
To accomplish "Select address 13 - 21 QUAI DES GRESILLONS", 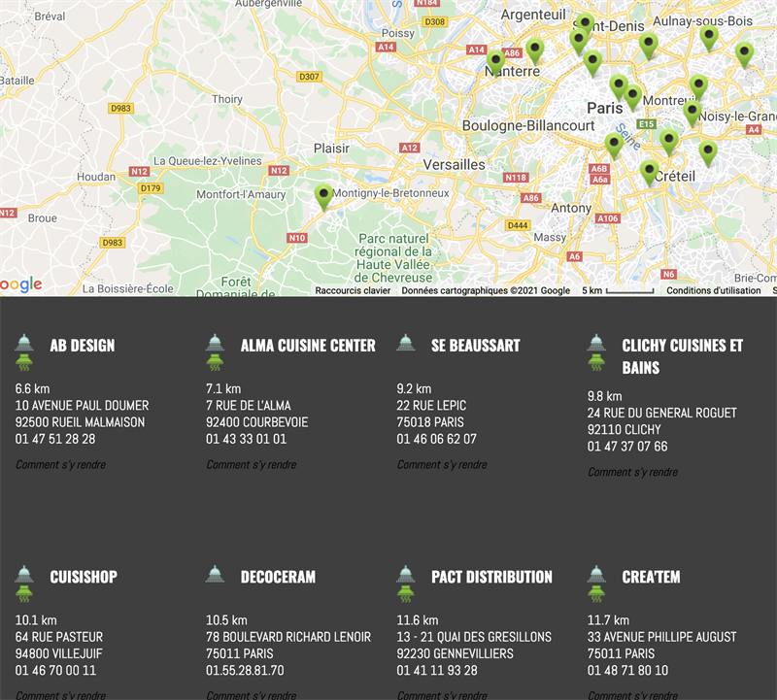I will click(x=474, y=637).
